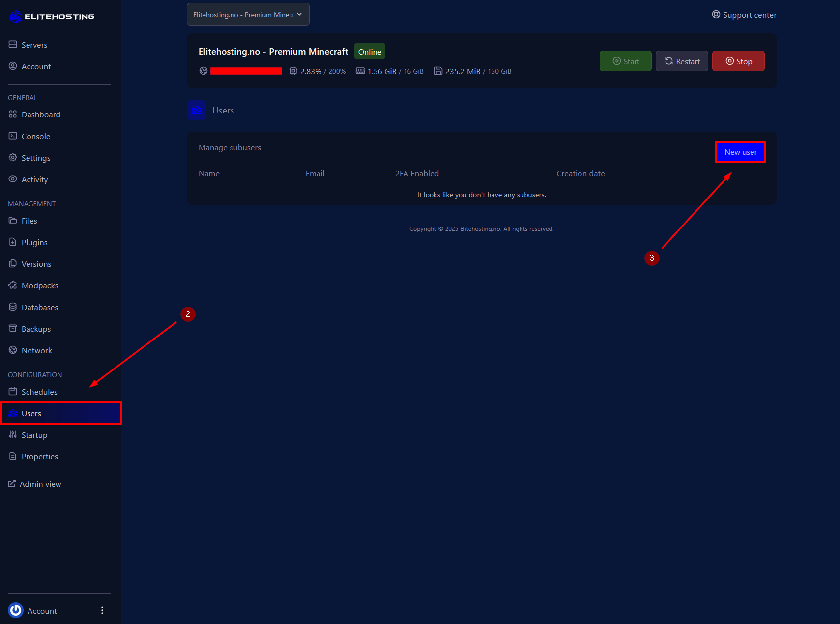Click the Online status badge

[370, 52]
